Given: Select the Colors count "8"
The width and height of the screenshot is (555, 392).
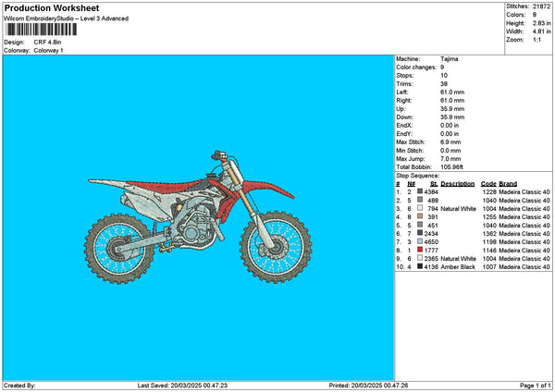Looking at the screenshot, I should pyautogui.click(x=535, y=15).
